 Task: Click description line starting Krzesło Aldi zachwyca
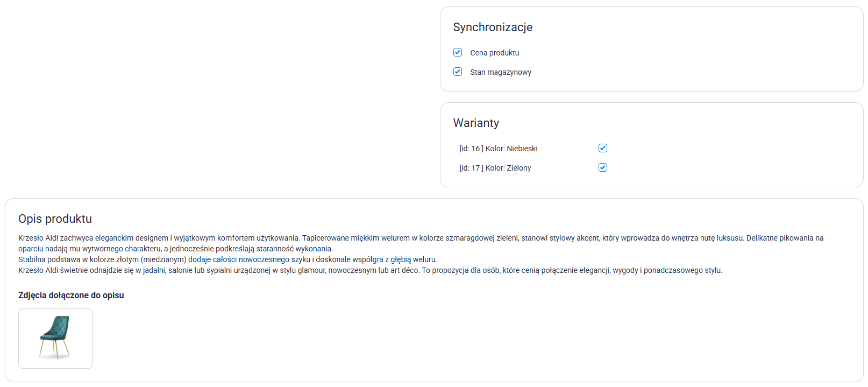pos(161,238)
